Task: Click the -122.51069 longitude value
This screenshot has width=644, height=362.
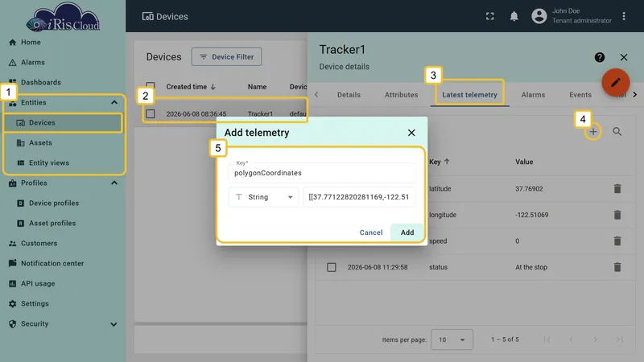Action: (x=531, y=215)
